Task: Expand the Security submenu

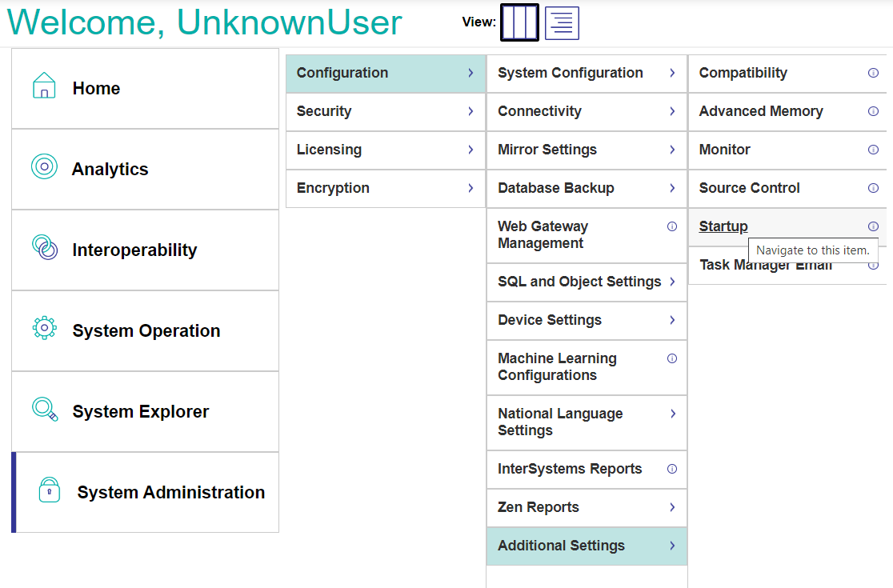Action: (386, 112)
